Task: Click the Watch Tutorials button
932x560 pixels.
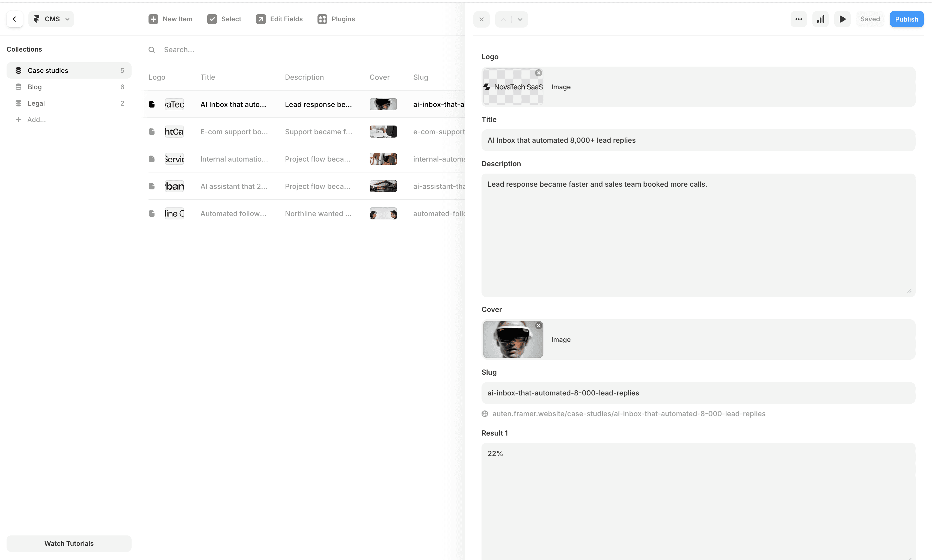Action: pyautogui.click(x=69, y=543)
